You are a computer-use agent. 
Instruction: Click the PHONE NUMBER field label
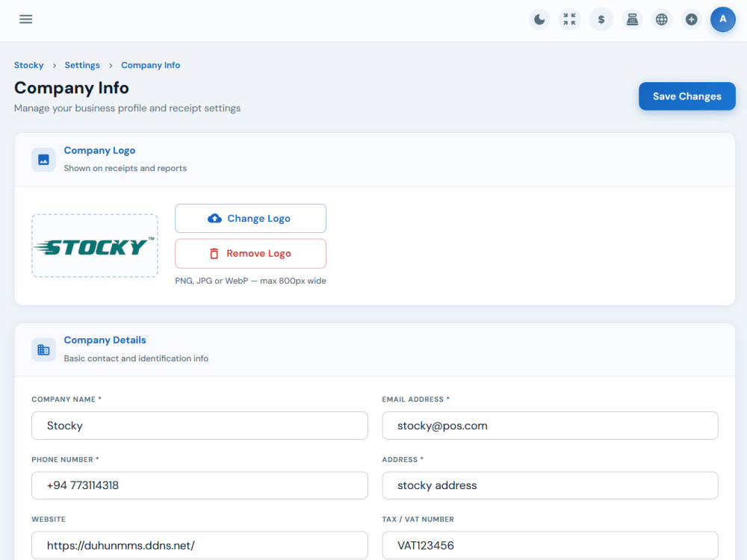click(65, 459)
